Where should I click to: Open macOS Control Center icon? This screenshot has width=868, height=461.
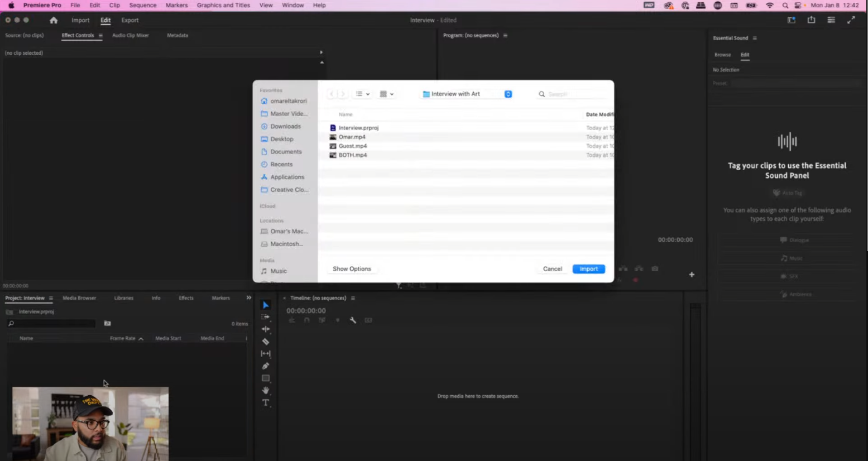pos(798,6)
